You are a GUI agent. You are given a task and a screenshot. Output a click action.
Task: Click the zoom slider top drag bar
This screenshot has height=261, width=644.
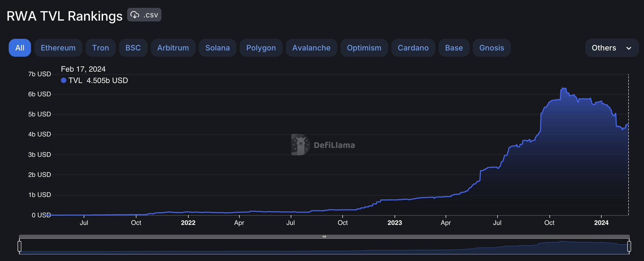pyautogui.click(x=324, y=237)
